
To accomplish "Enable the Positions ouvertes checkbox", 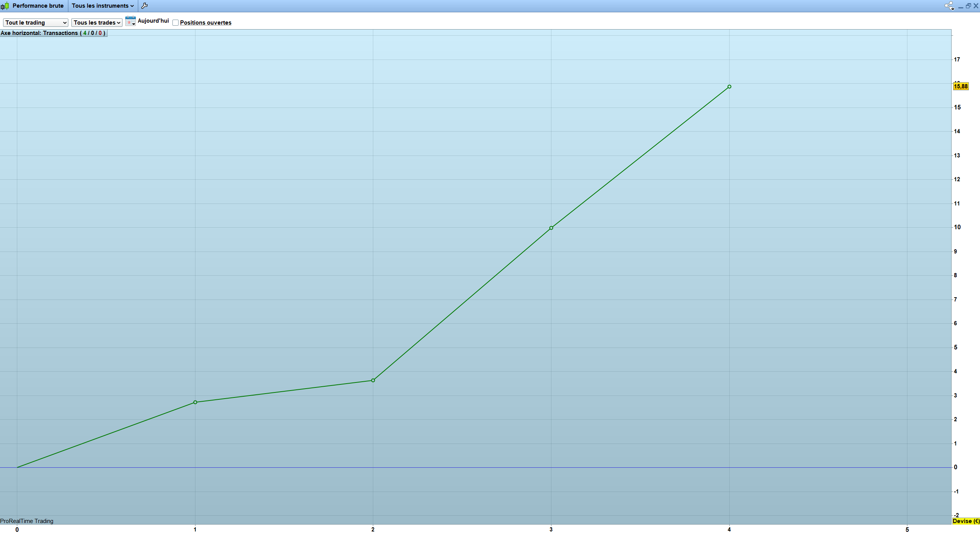I will pyautogui.click(x=175, y=23).
